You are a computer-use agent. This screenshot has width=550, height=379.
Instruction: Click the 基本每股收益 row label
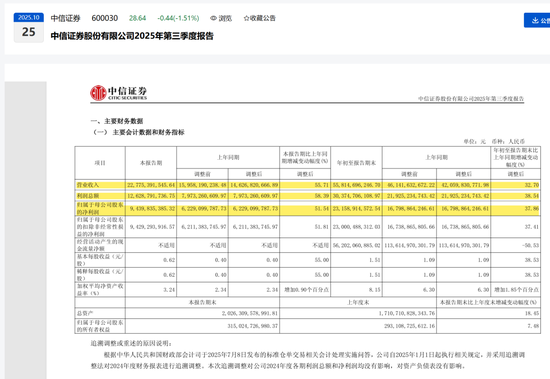point(100,260)
